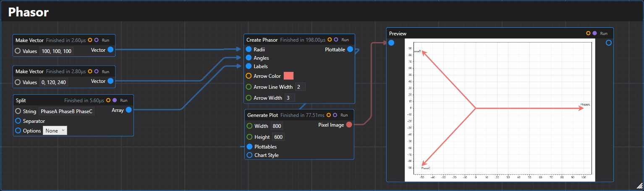Run the Create Phasor node
Image resolution: width=644 pixels, height=191 pixels.
(345, 40)
